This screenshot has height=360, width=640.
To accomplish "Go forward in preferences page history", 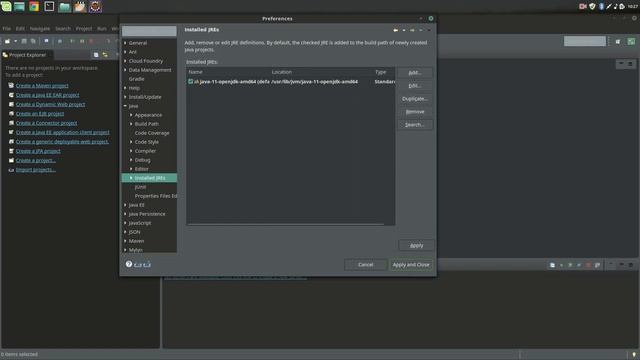I will 412,30.
